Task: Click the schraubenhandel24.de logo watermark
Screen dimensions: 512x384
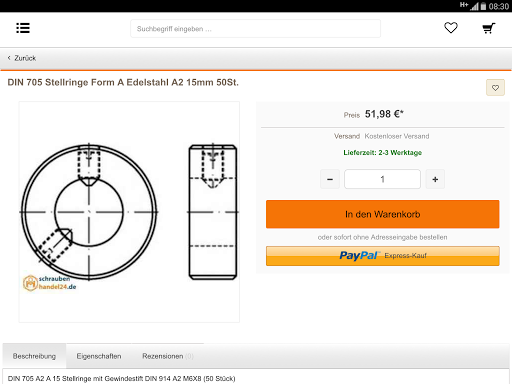Action: tap(49, 283)
